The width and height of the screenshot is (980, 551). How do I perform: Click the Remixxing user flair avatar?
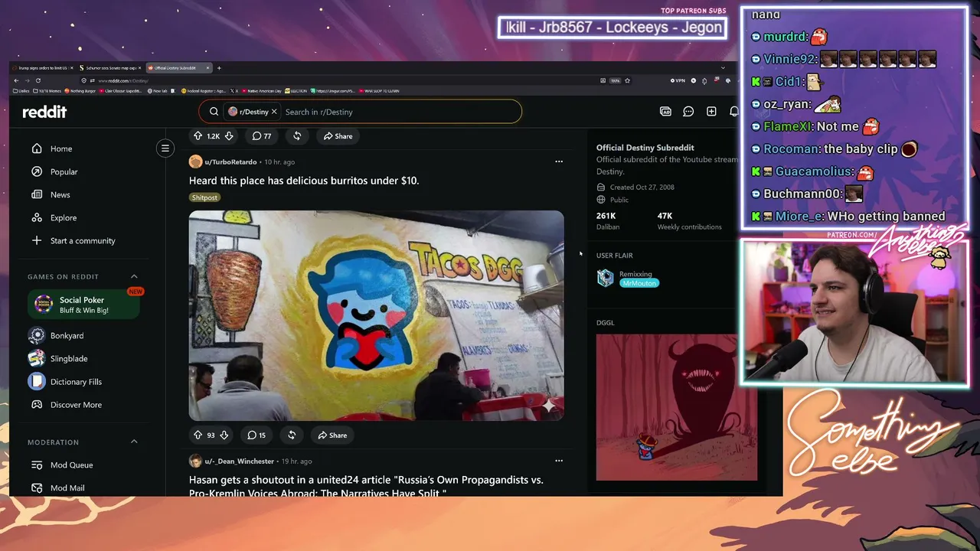(x=606, y=278)
